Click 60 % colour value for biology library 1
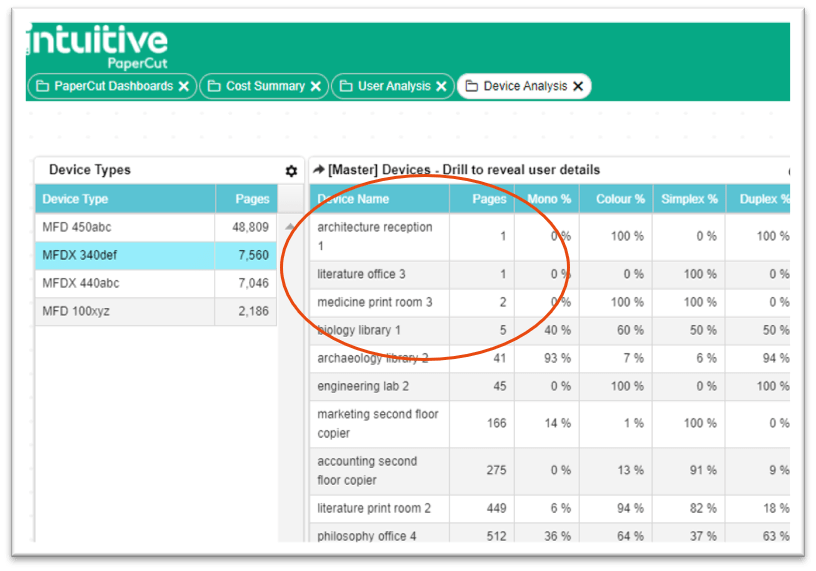 pyautogui.click(x=630, y=331)
